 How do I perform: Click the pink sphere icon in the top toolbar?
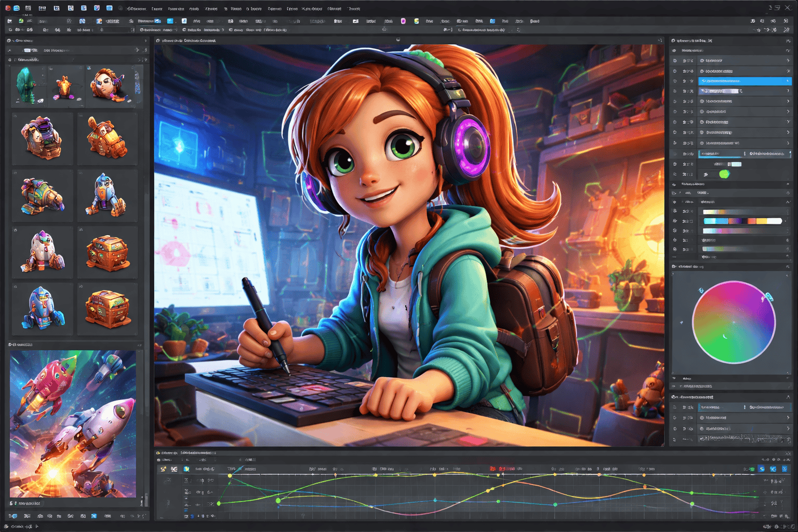403,21
